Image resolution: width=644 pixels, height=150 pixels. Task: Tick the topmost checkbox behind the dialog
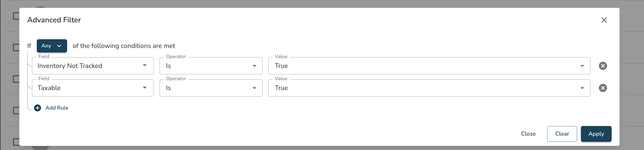tap(16, 16)
